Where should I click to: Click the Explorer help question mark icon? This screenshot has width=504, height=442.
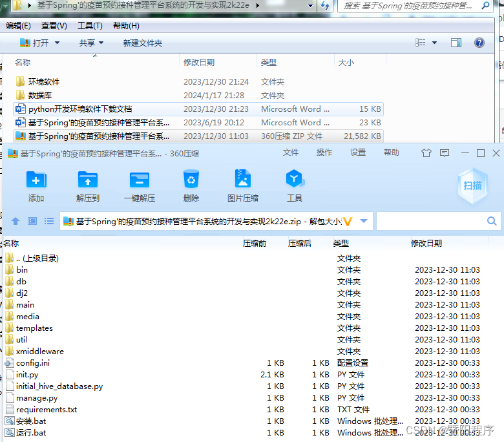click(x=479, y=43)
